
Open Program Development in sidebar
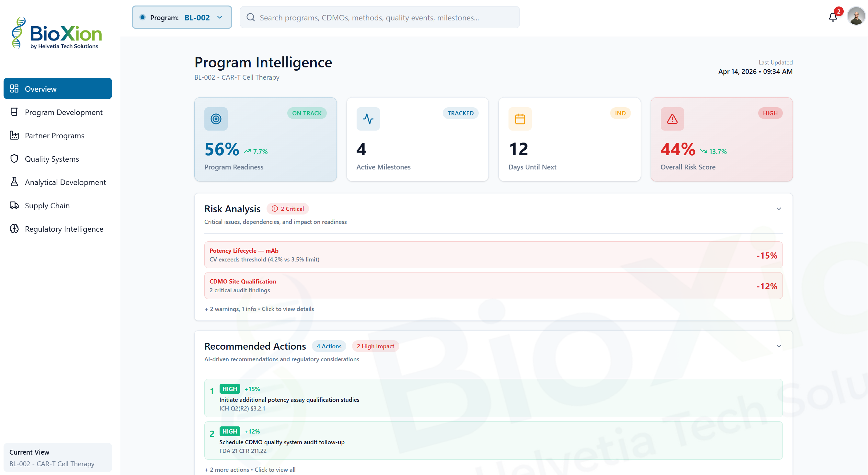tap(58, 112)
